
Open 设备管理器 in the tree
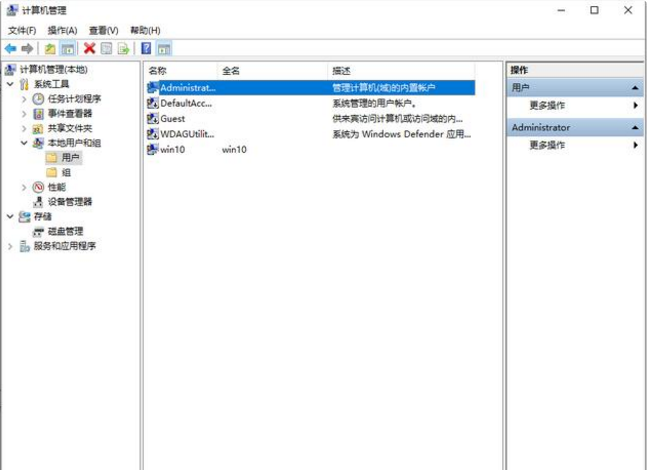[x=69, y=201]
